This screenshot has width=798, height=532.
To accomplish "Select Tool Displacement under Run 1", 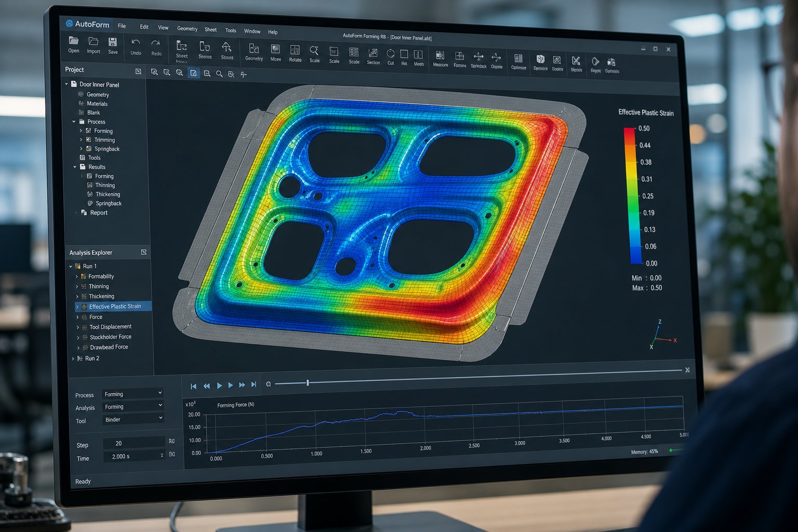I will [110, 327].
